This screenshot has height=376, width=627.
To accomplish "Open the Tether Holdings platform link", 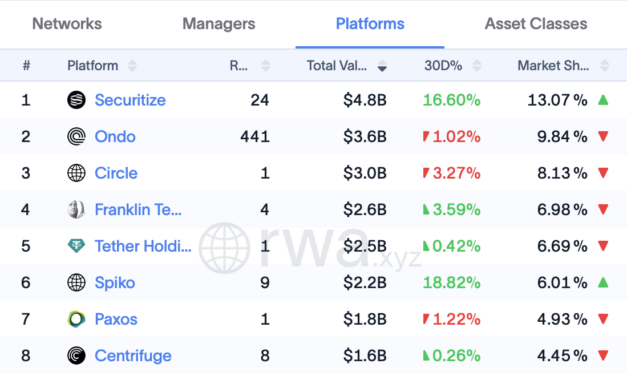I will point(143,246).
